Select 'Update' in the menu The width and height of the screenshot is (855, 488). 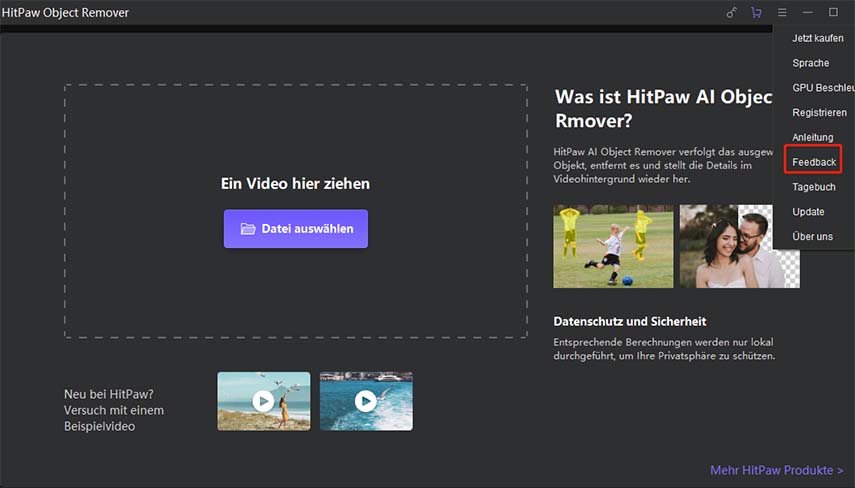(808, 212)
